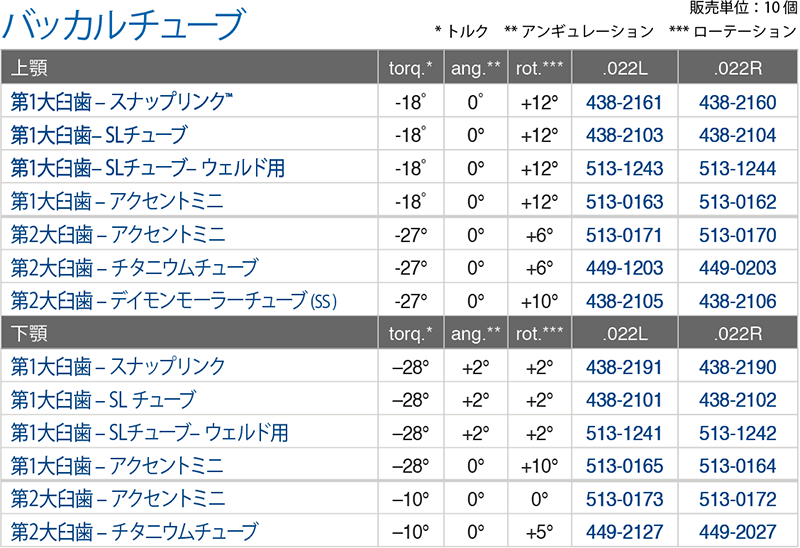Select lower jaw code 438-2191
This screenshot has height=548, width=800.
coord(623,367)
